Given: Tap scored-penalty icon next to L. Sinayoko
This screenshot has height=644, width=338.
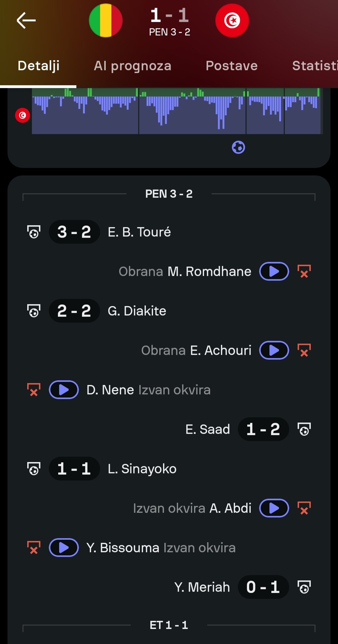Looking at the screenshot, I should coord(34,469).
